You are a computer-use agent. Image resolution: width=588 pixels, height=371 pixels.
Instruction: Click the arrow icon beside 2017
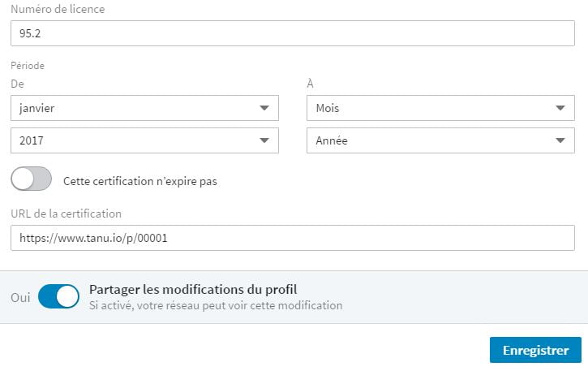coord(264,140)
